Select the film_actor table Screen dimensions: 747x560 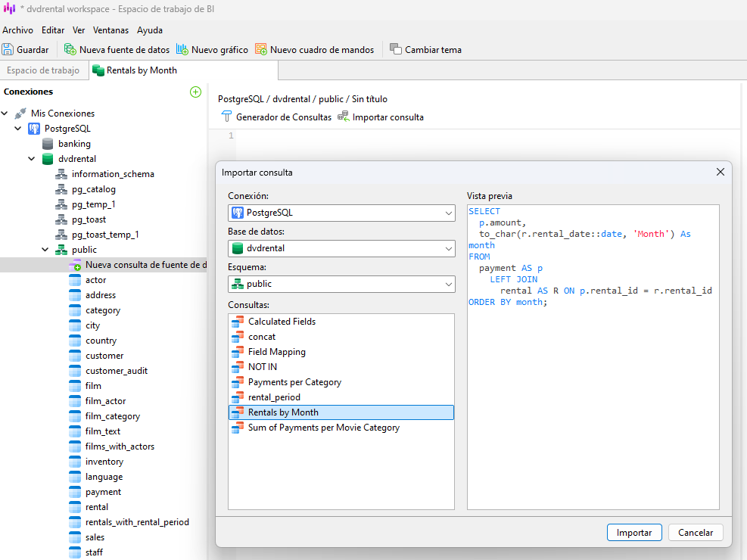[x=105, y=401]
